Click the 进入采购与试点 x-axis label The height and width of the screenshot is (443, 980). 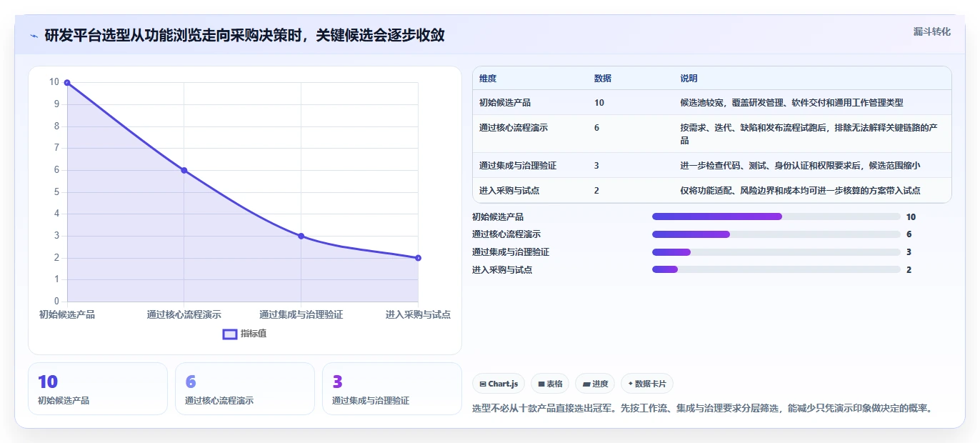(418, 314)
